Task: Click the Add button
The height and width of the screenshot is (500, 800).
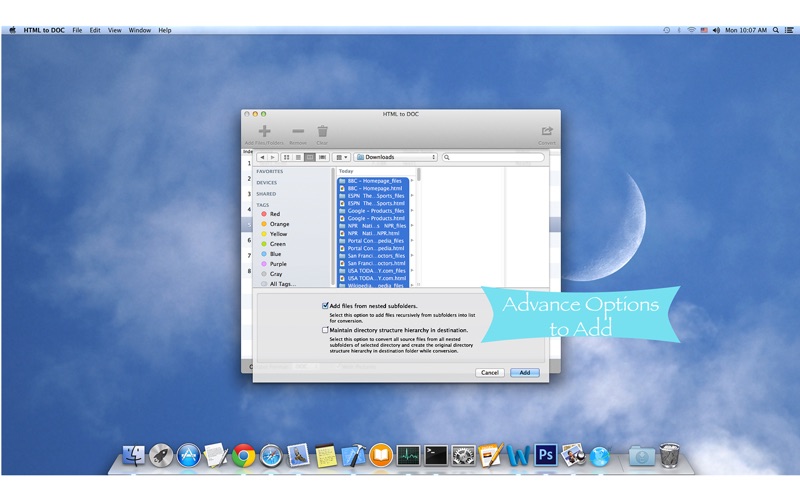Action: (524, 372)
